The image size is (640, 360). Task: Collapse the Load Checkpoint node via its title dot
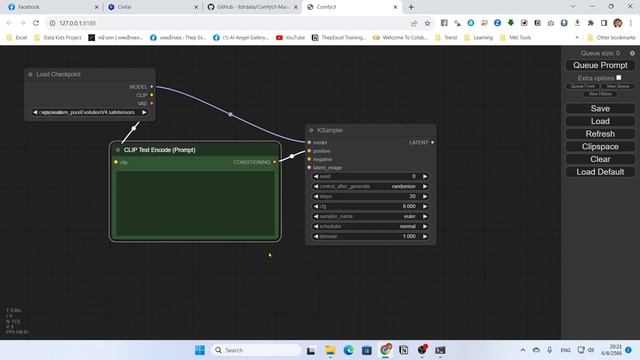coord(31,74)
